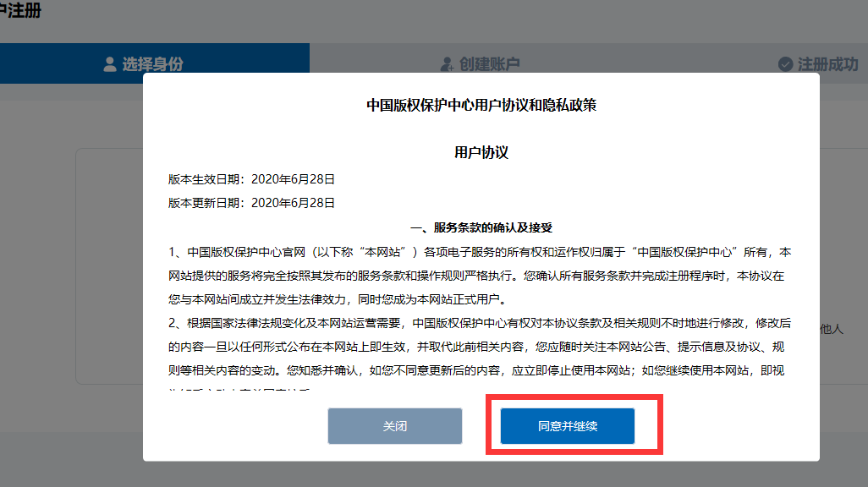The width and height of the screenshot is (868, 487).
Task: Click the add-user icon beside 创建账户
Action: (x=447, y=64)
